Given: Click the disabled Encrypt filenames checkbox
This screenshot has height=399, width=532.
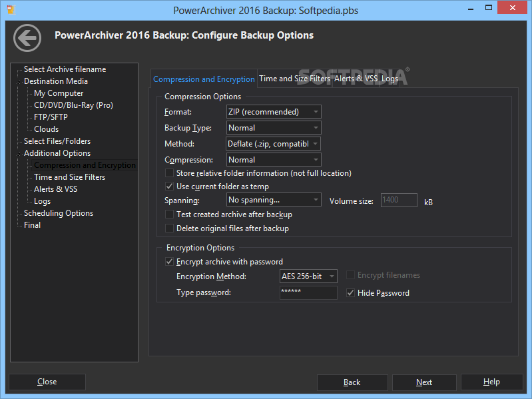Looking at the screenshot, I should tap(350, 275).
